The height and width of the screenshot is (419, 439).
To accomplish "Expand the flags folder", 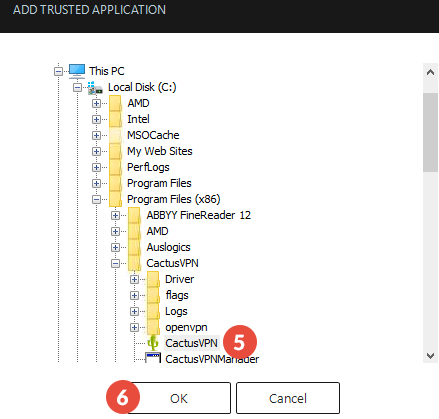I will tap(134, 295).
